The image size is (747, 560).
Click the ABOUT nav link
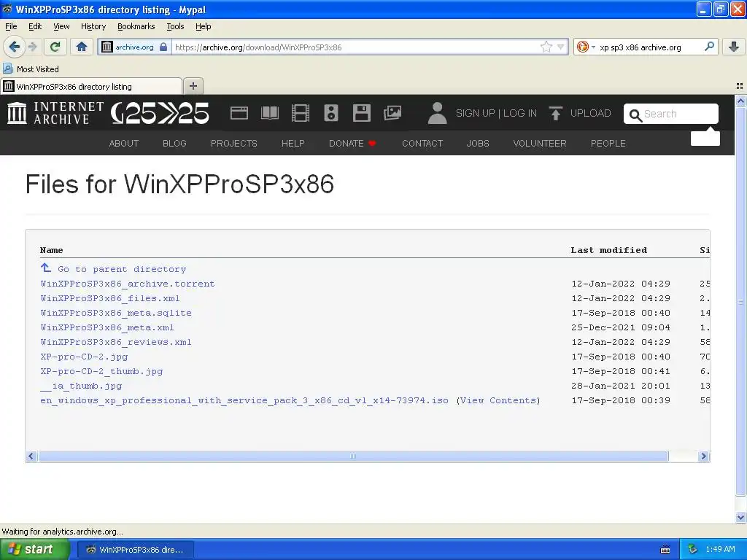(124, 144)
